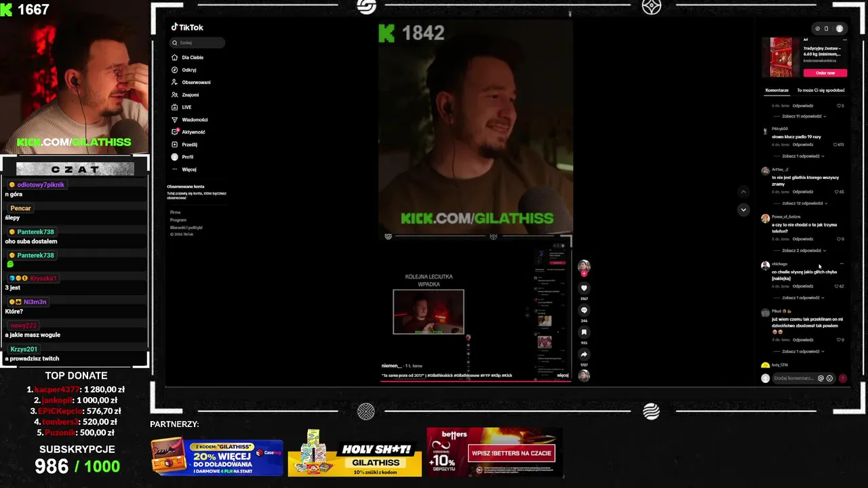The width and height of the screenshot is (868, 488).
Task: Open the LIVE section
Action: [182, 107]
